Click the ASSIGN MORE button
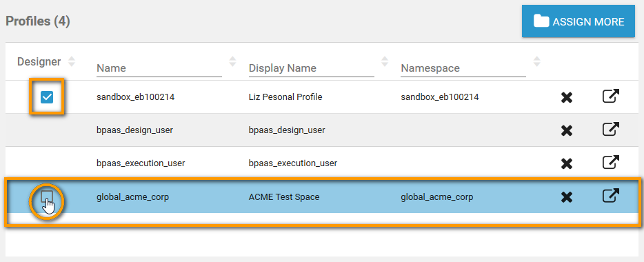Image resolution: width=644 pixels, height=262 pixels. pos(578,21)
